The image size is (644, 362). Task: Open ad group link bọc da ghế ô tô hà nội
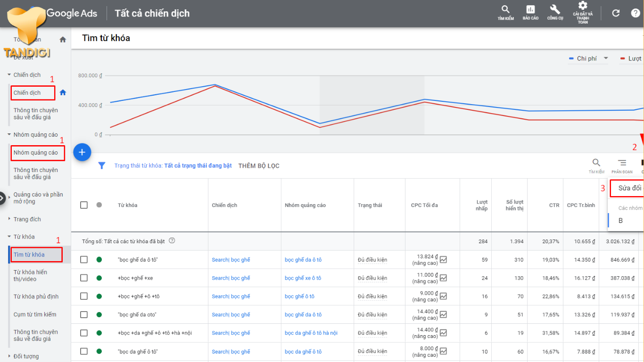[311, 333]
